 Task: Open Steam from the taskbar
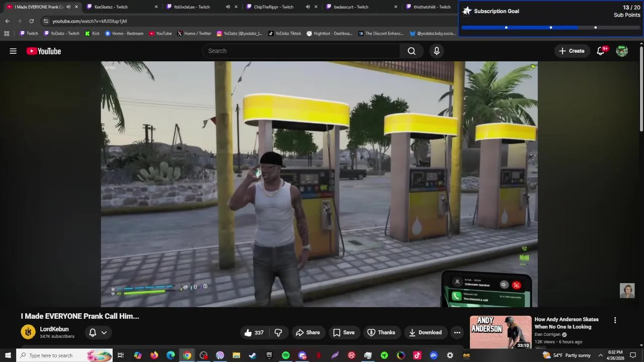[253, 355]
